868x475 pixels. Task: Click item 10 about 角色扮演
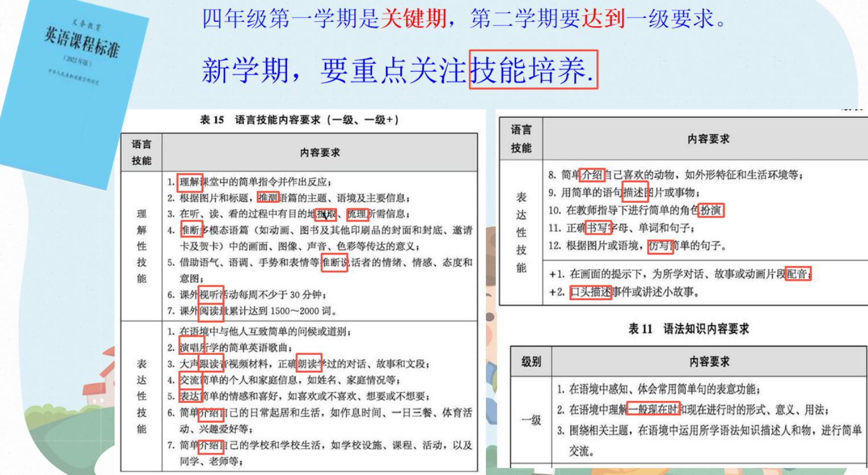point(636,210)
